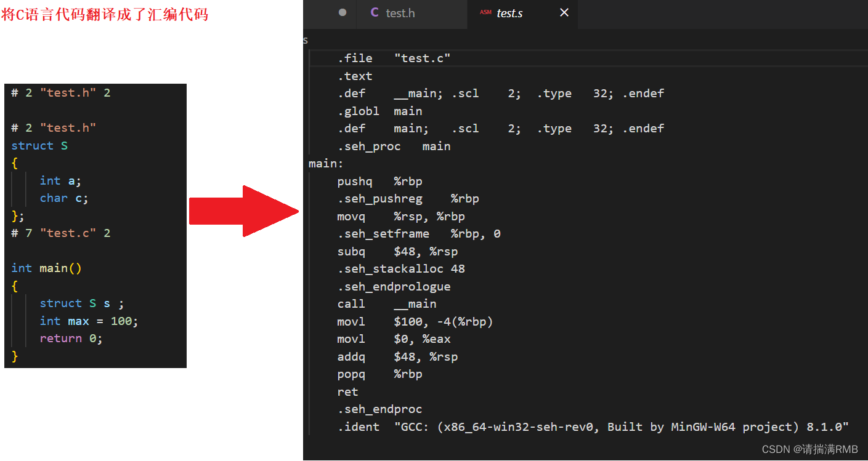
Task: Switch to the test.h editor tab
Action: [412, 13]
